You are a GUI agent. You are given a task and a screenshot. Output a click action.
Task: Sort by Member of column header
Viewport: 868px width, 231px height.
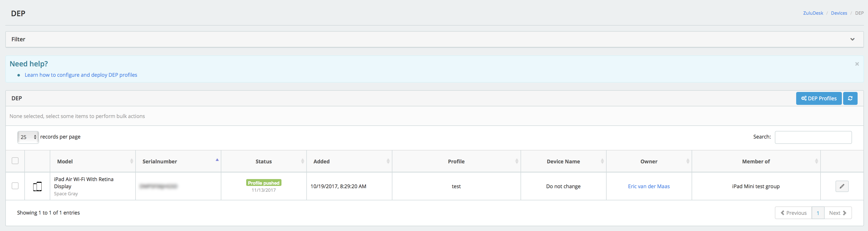point(756,161)
